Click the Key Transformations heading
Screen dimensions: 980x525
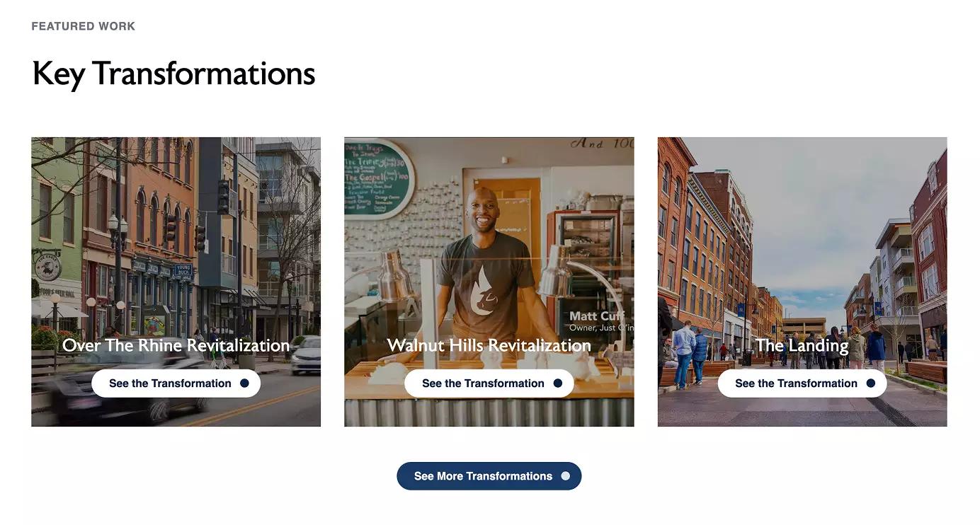(x=173, y=74)
